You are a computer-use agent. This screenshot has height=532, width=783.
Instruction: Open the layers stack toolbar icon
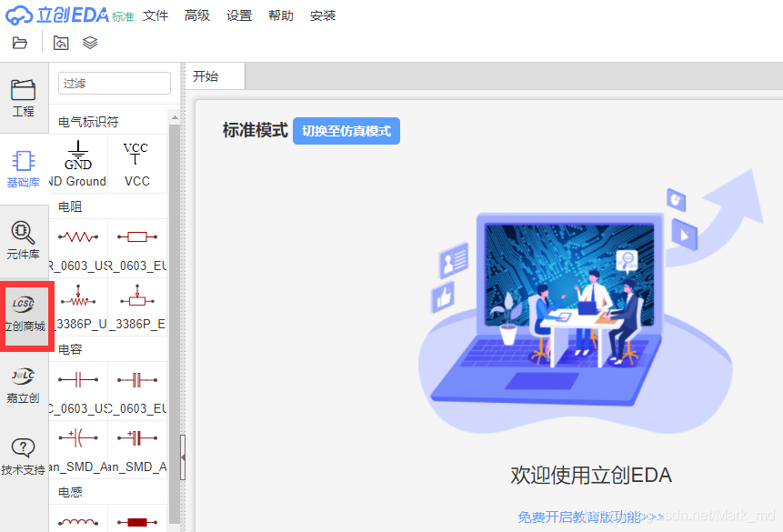(x=90, y=43)
